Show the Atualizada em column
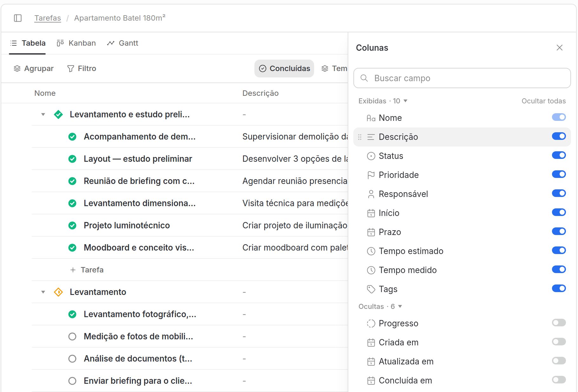This screenshot has height=392, width=578. tap(559, 361)
